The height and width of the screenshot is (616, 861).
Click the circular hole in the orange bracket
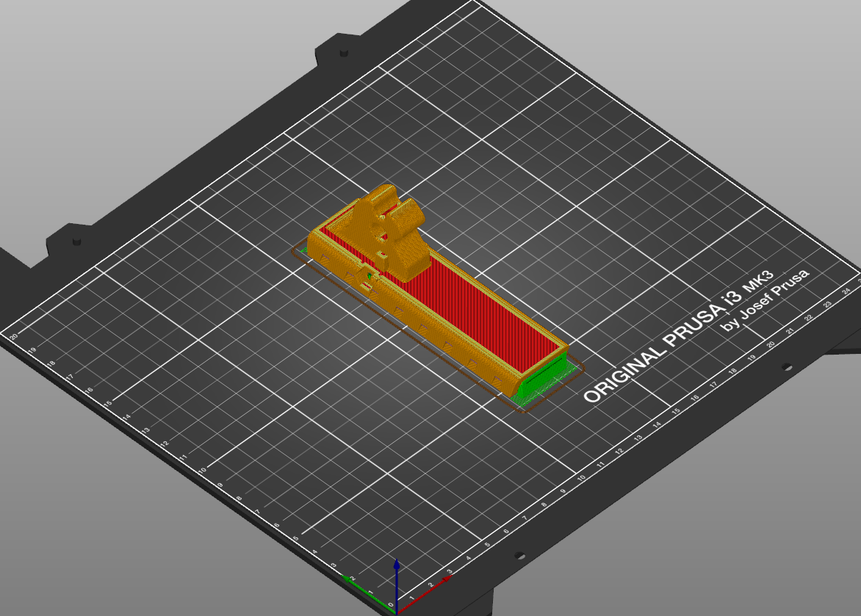point(380,231)
